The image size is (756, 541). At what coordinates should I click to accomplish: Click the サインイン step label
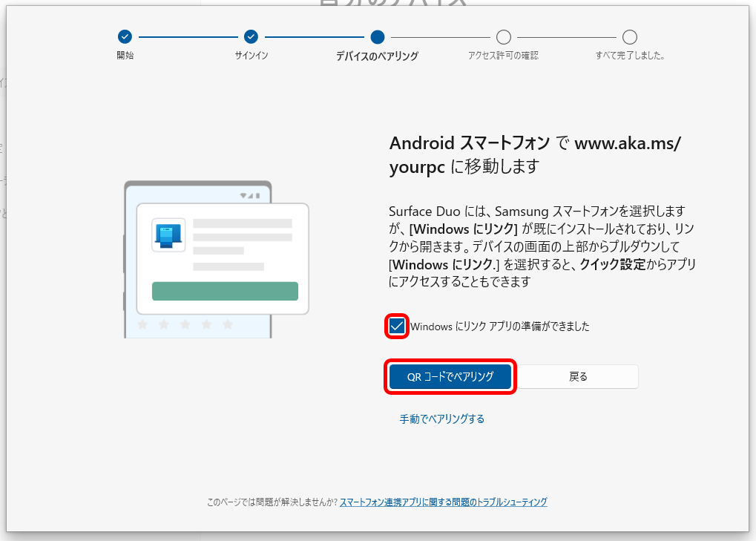tap(252, 56)
